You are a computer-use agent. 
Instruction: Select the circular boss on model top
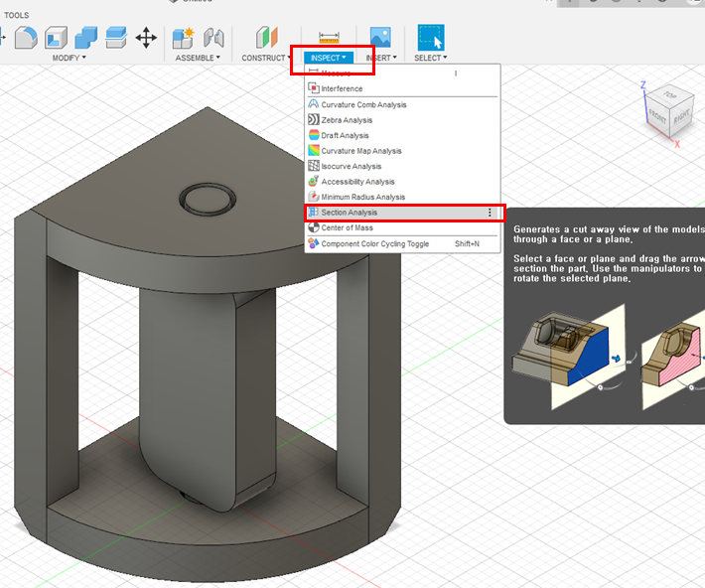pyautogui.click(x=208, y=199)
